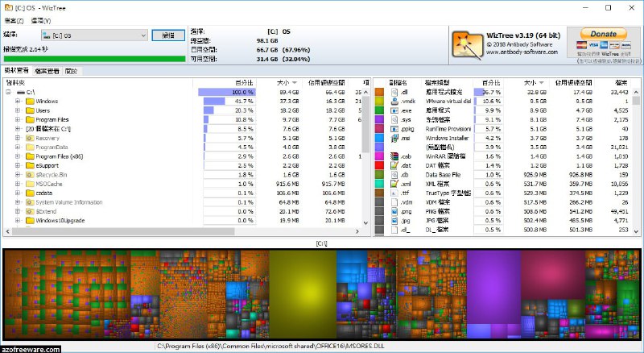
Task: Click the Windows folder icon in tree
Action: coord(30,102)
